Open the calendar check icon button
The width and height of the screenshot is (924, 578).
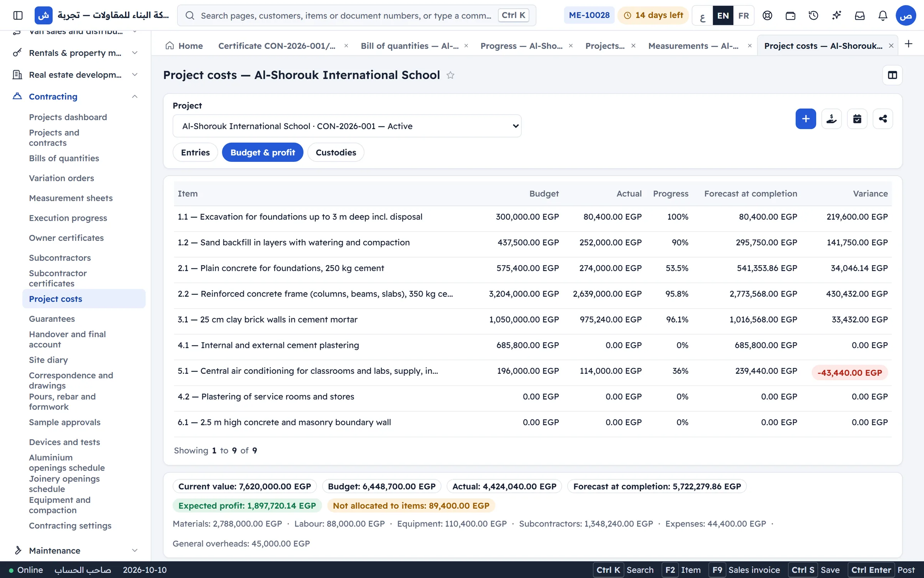[857, 119]
